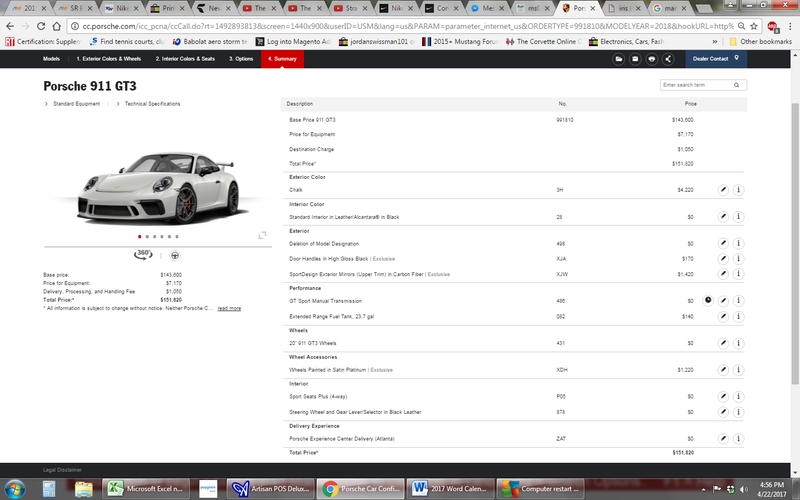Click the page vertical scrollbar
The image size is (800, 500).
coord(795,243)
